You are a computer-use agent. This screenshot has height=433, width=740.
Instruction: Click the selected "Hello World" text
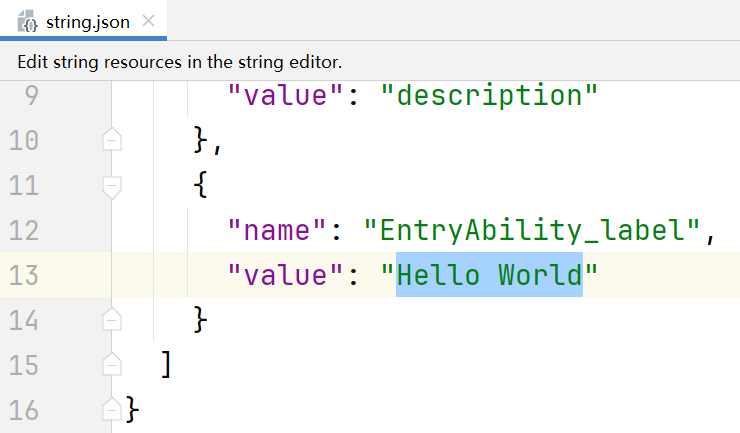489,275
